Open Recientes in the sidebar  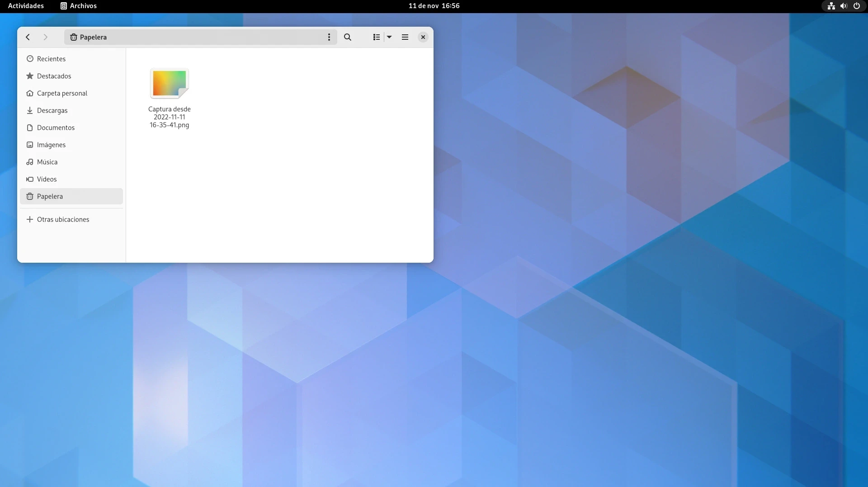point(51,59)
